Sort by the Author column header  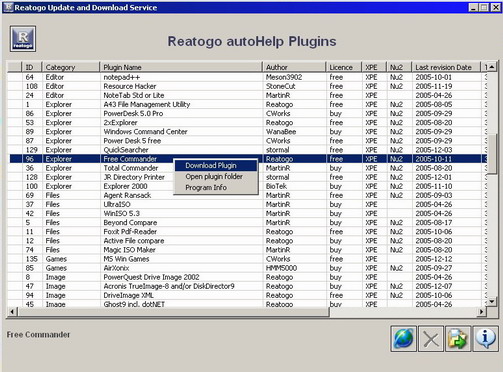294,67
